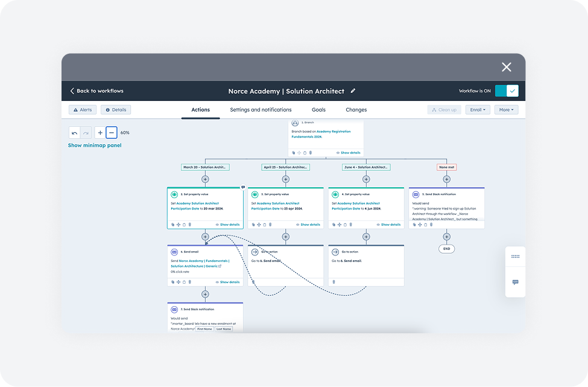Click the Clean up button
This screenshot has height=387, width=588.
tap(444, 110)
